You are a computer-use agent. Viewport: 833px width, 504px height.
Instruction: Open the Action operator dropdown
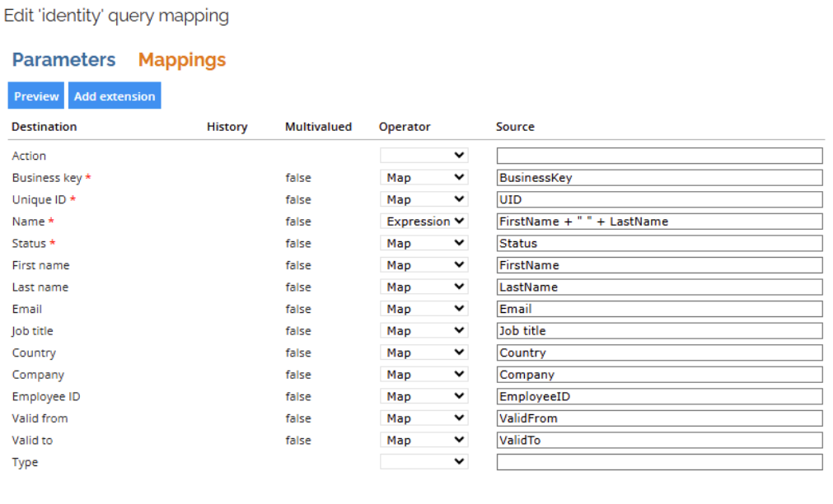pos(424,156)
